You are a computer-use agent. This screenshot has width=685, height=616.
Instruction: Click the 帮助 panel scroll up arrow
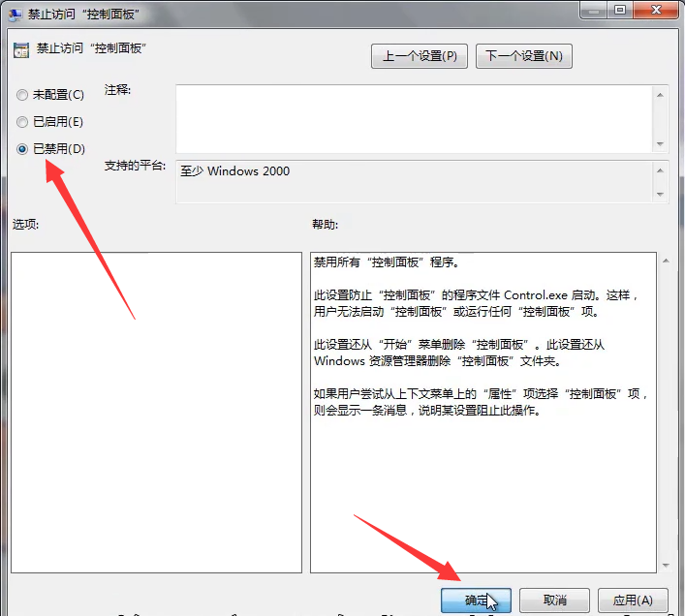(x=664, y=261)
